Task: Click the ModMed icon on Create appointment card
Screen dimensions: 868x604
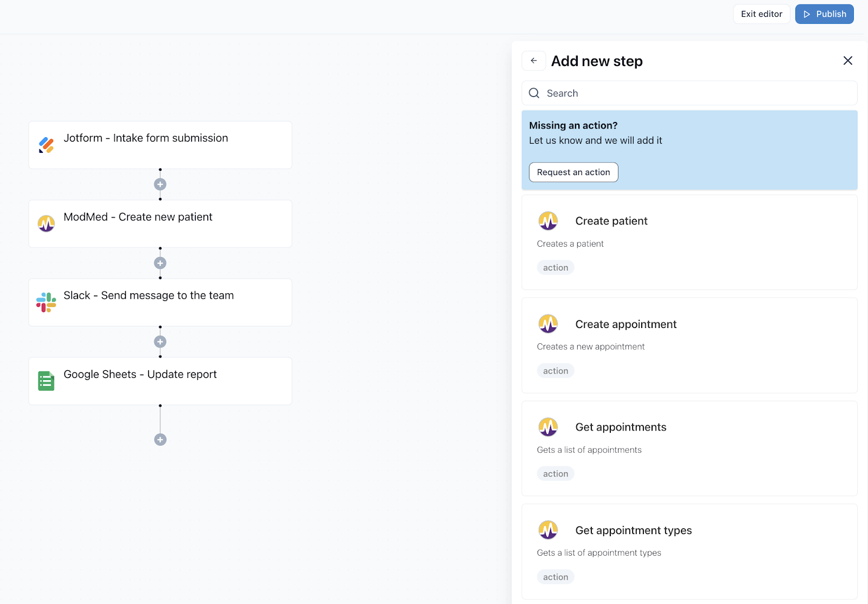Action: 548,324
